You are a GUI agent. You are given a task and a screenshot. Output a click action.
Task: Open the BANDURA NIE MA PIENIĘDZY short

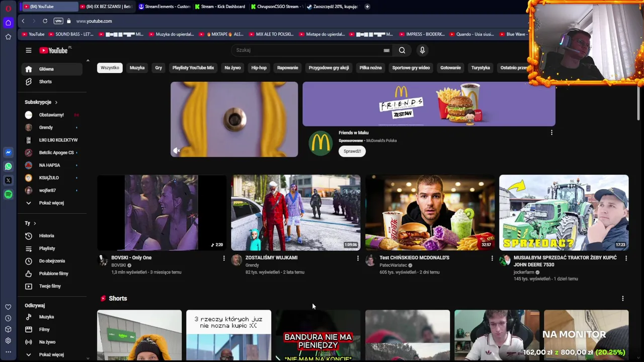[x=318, y=335]
